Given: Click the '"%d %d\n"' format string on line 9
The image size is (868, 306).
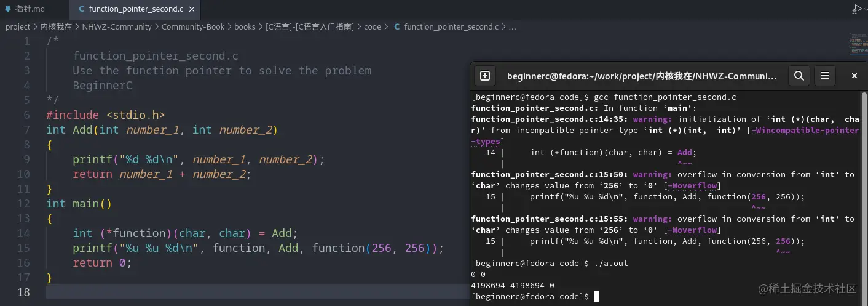Looking at the screenshot, I should 149,159.
